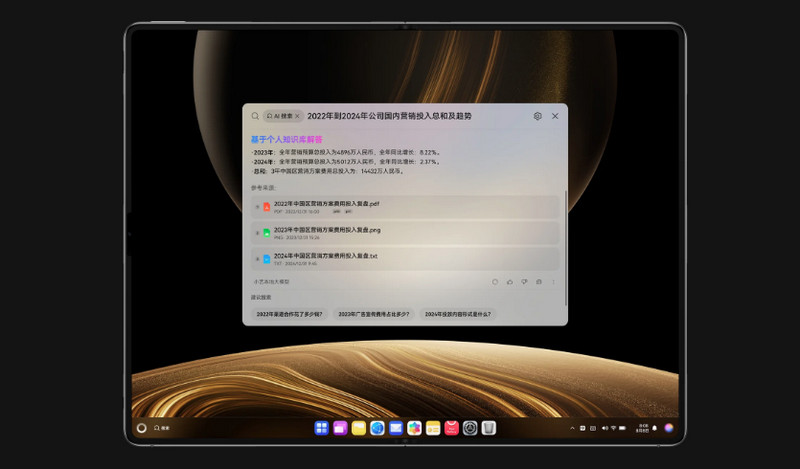Viewport: 800px width, 469px height.
Task: Open the notifications bell icon
Action: (655, 428)
